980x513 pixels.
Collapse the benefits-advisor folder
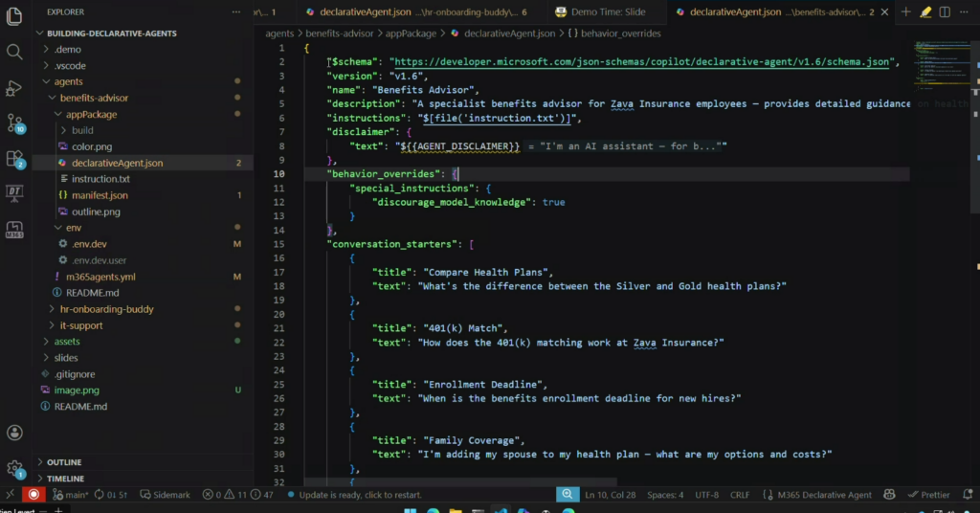(x=93, y=98)
